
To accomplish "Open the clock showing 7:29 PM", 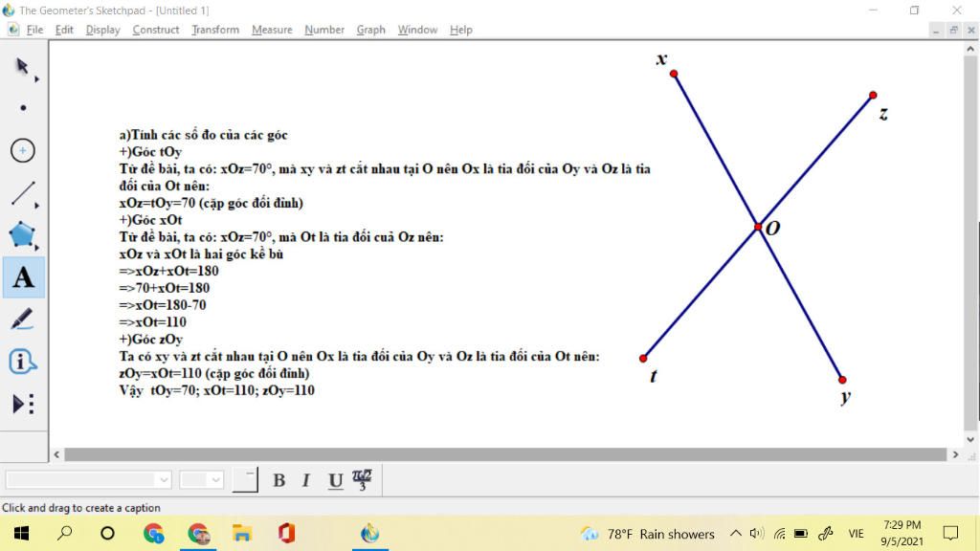I will tap(902, 533).
